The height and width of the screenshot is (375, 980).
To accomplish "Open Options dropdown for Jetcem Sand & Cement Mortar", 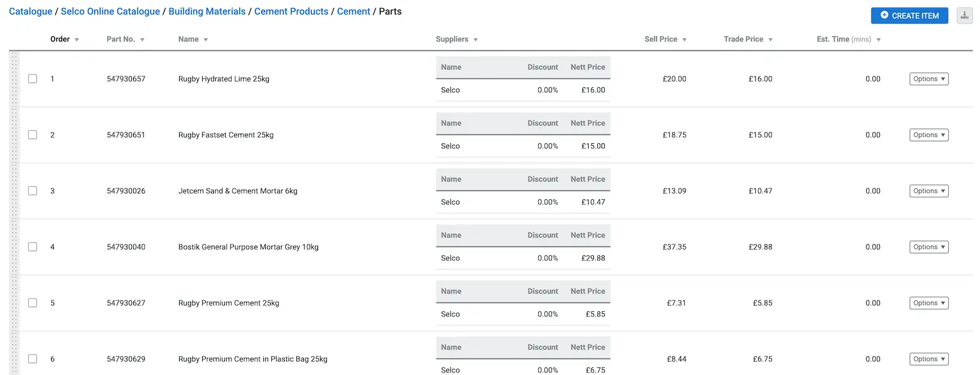I will (x=929, y=191).
